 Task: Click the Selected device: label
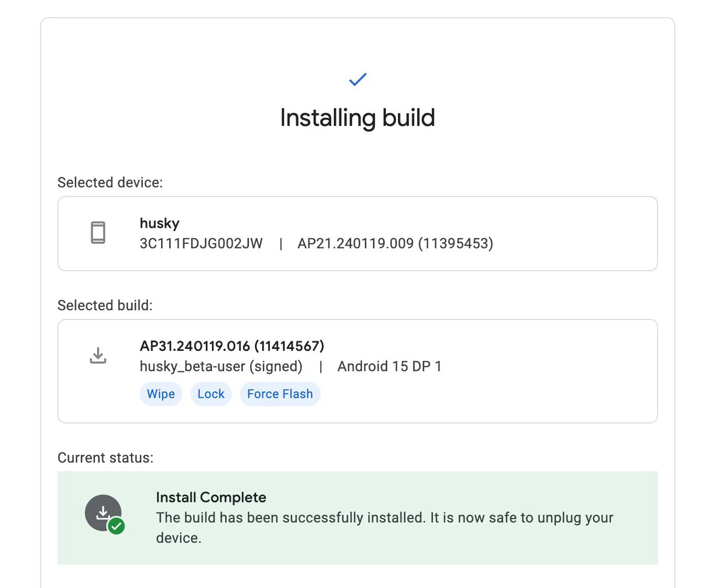[110, 183]
